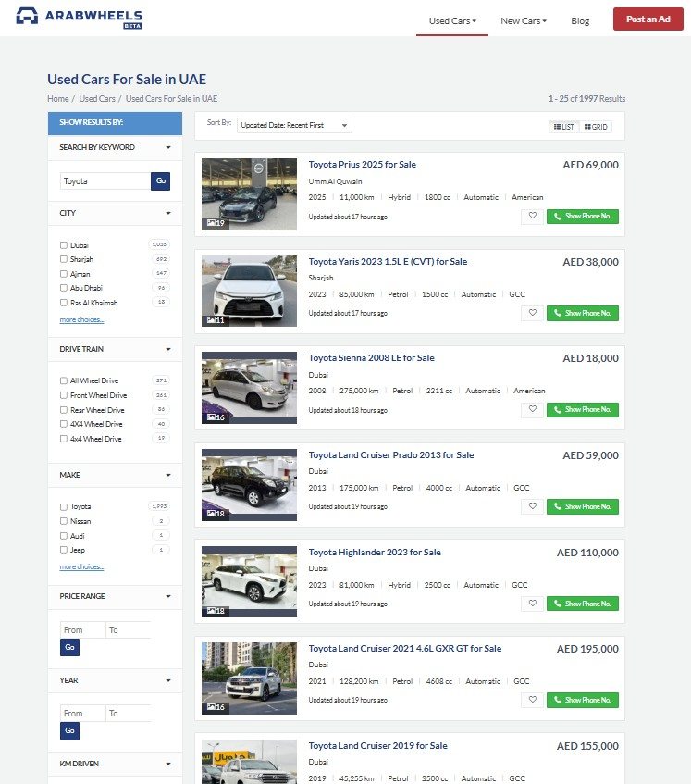Open the Land Cruiser 2021 GXR thumbnail
The image size is (691, 784).
[x=250, y=678]
